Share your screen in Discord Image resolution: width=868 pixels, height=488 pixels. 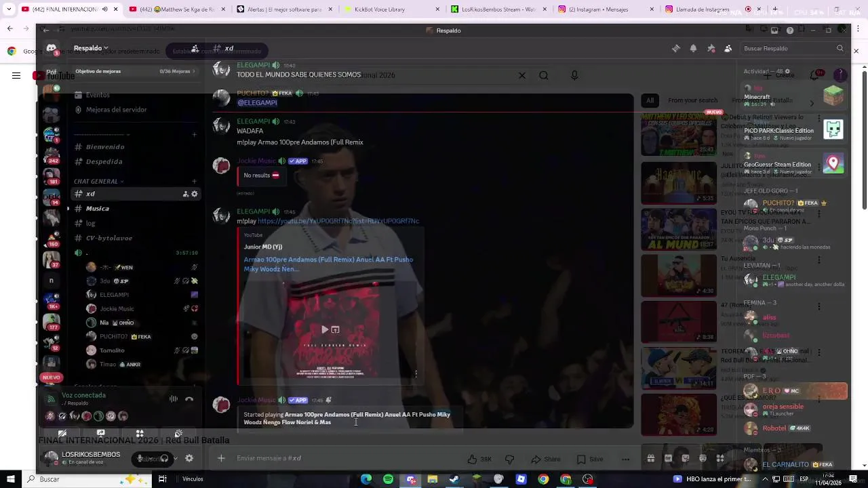tap(100, 433)
